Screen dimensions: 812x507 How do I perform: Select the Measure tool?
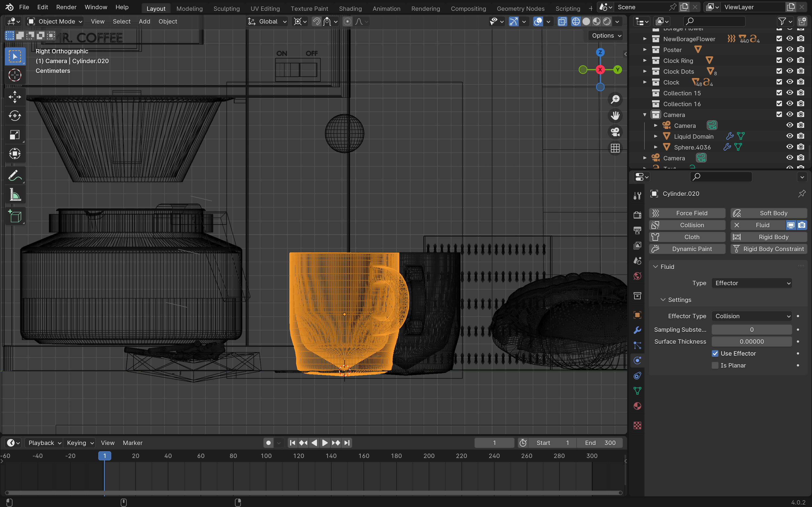(x=15, y=194)
